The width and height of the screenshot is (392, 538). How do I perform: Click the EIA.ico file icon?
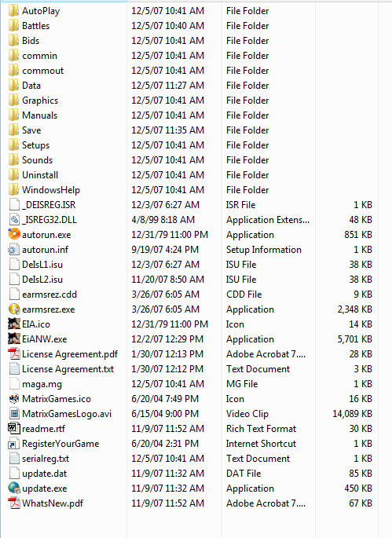click(14, 324)
